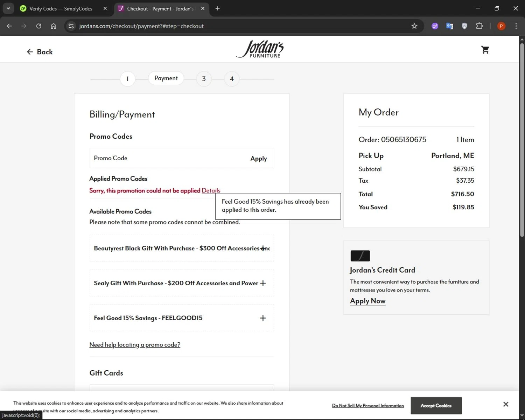This screenshot has width=525, height=420.
Task: Open the Jordan's Furniture logo home link
Action: [260, 49]
